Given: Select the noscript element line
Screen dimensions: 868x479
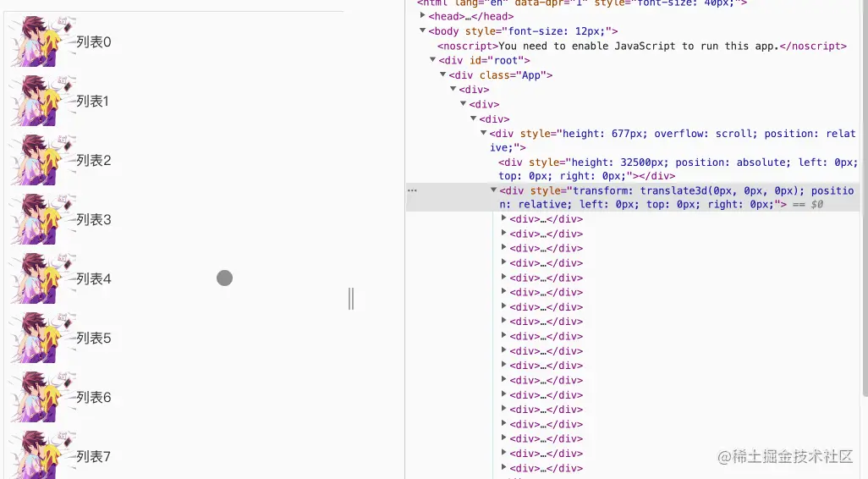Looking at the screenshot, I should 641,46.
